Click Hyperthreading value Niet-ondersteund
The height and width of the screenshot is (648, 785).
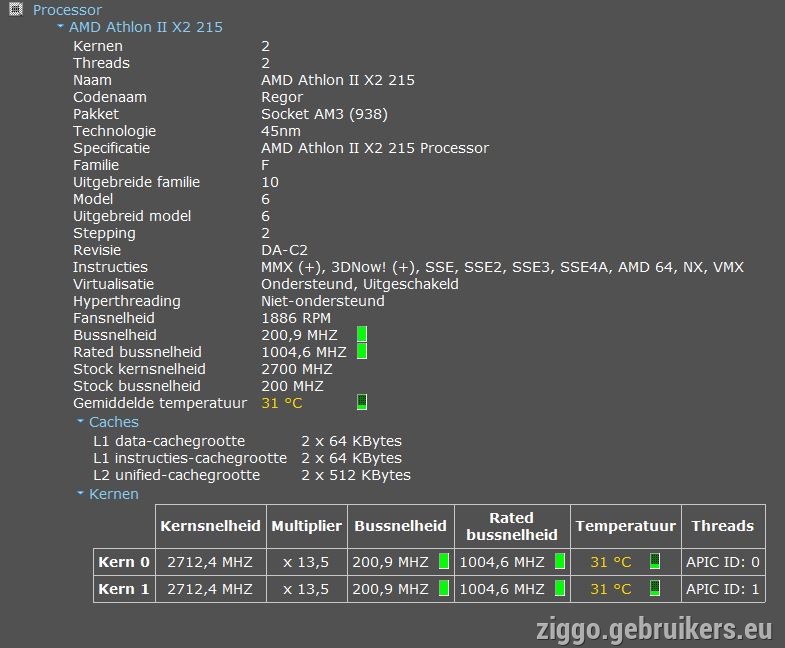(323, 301)
